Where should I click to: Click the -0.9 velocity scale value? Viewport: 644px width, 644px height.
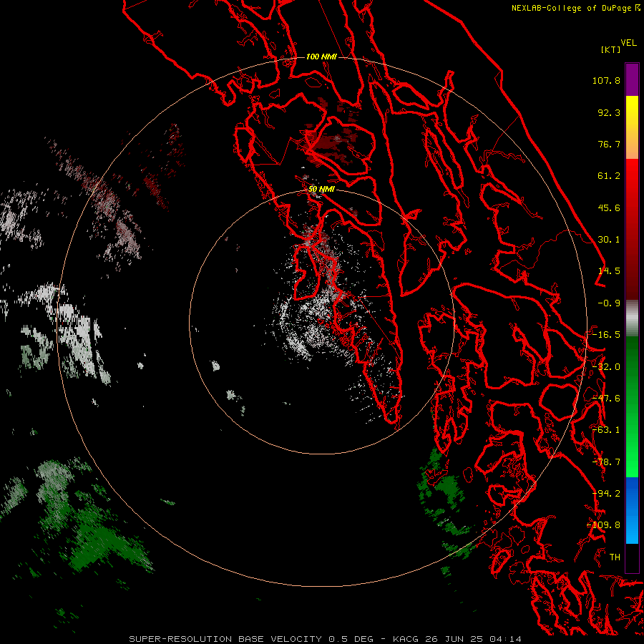click(609, 303)
